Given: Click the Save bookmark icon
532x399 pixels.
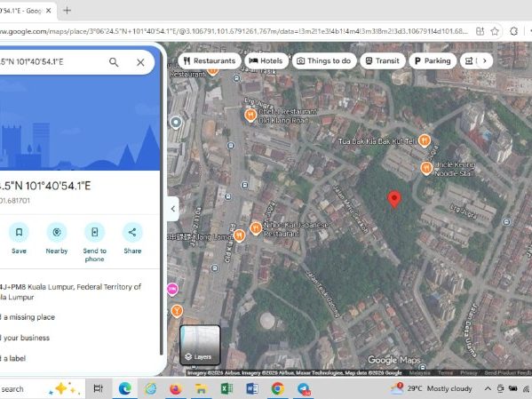Looking at the screenshot, I should pos(19,232).
